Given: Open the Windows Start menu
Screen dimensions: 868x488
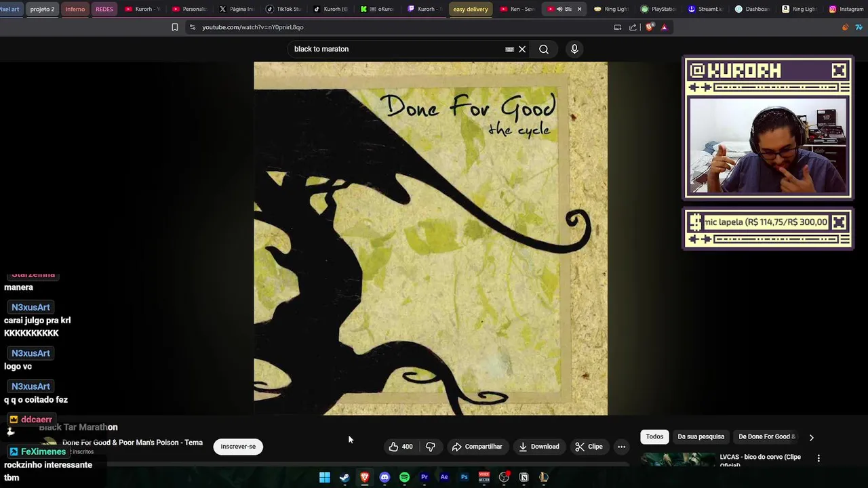Looking at the screenshot, I should (325, 477).
